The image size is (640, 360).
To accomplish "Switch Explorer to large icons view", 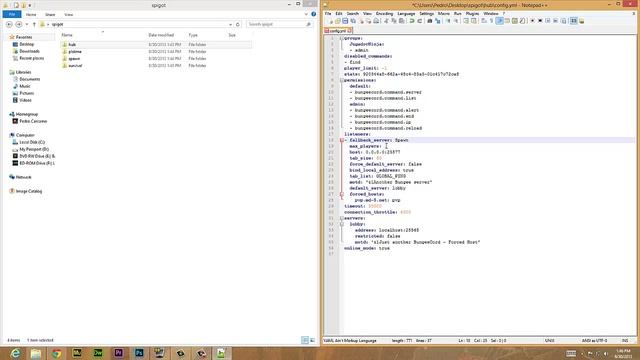I will point(312,340).
